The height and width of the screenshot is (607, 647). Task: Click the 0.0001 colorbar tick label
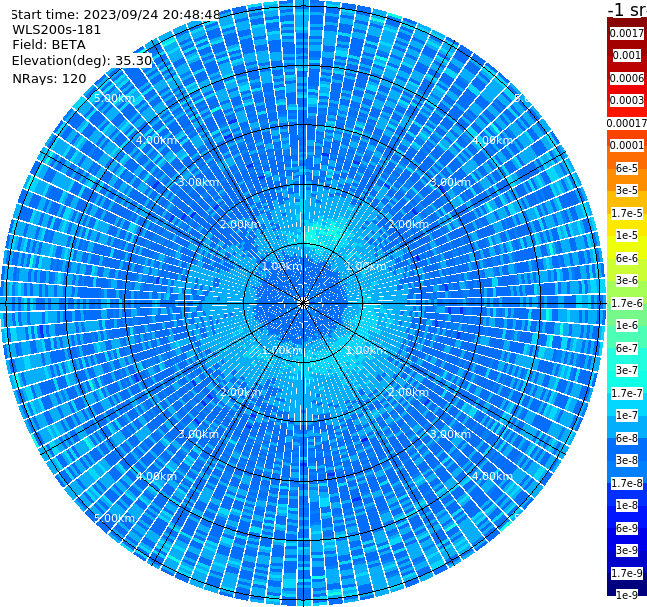tap(627, 145)
